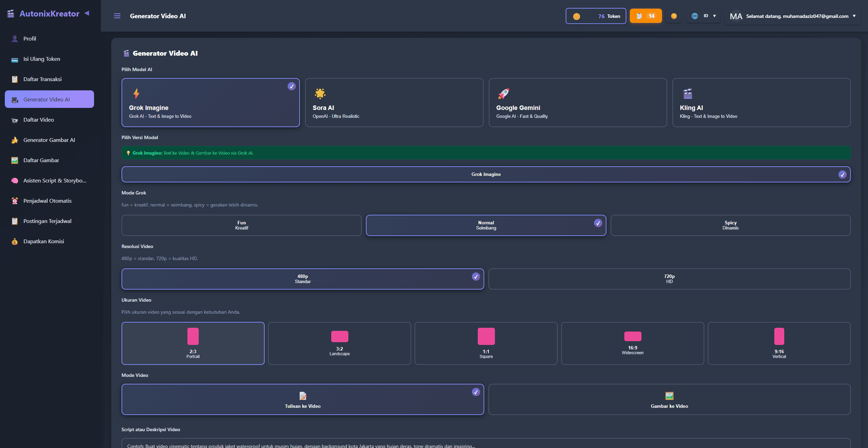Viewport: 868px width, 448px height.
Task: Collapse sidebar with the arrow icon
Action: [x=87, y=13]
